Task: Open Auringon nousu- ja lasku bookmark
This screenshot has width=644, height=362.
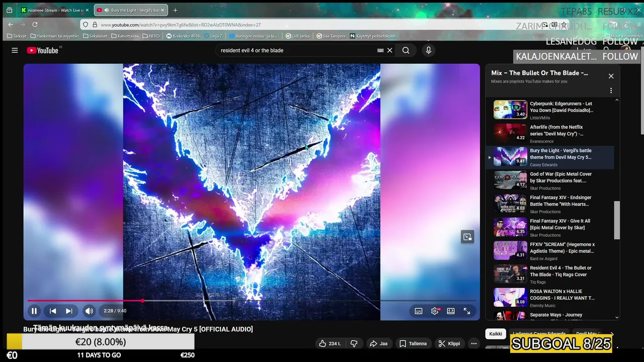Action: coord(253,36)
